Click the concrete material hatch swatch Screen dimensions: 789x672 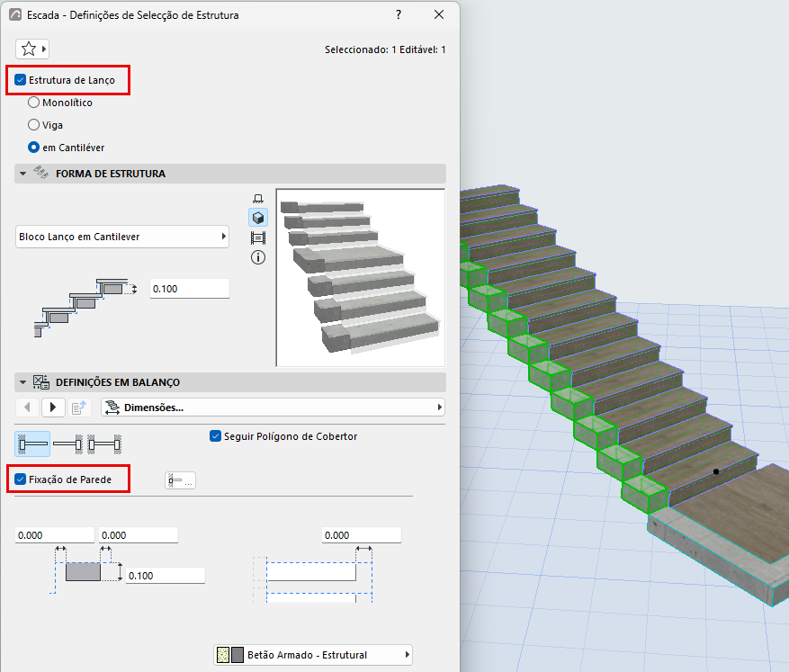[x=223, y=655]
